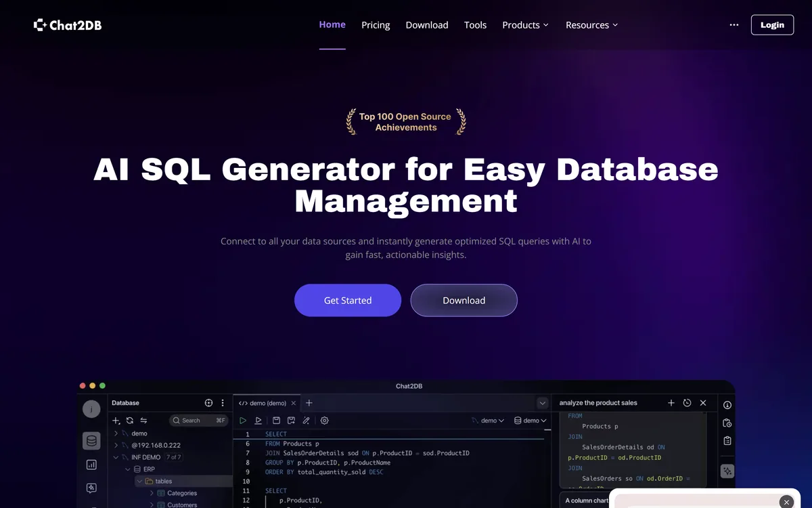Toggle the AI sparkle icon on right sidebar
812x508 pixels.
727,471
